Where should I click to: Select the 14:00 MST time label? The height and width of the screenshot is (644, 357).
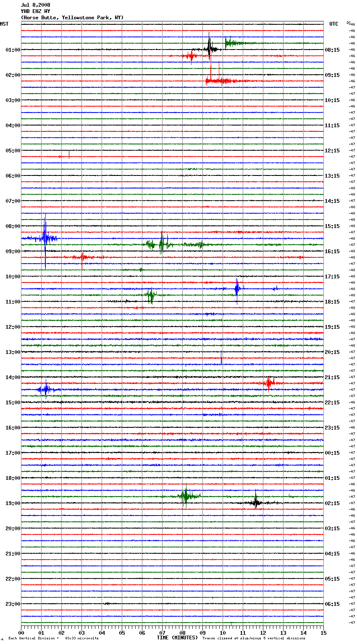click(13, 377)
